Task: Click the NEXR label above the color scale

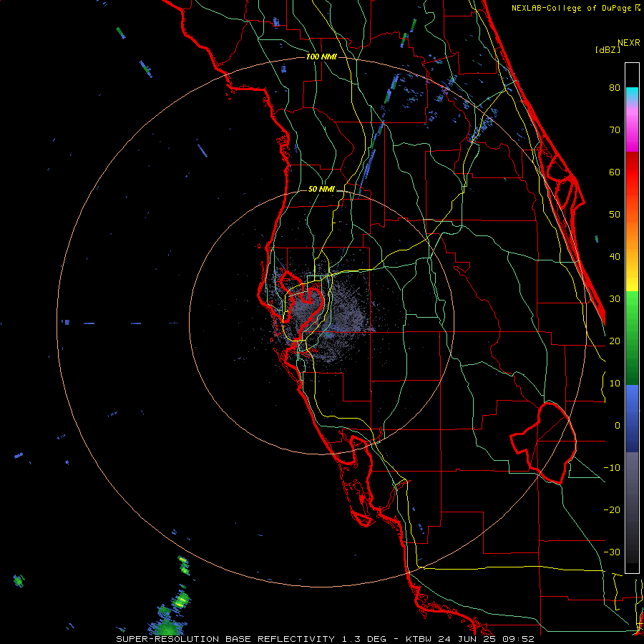Action: [x=629, y=43]
